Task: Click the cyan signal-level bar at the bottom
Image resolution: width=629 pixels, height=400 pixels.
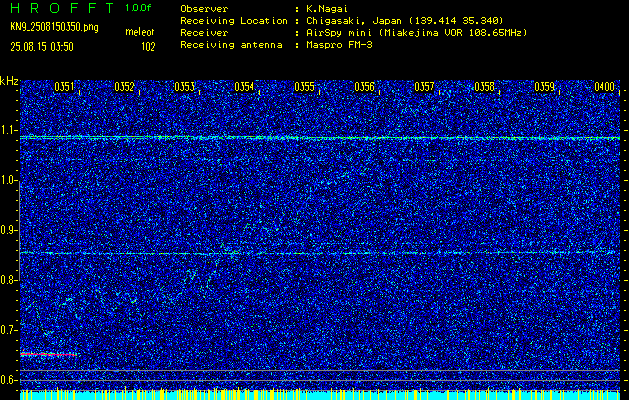Action: pos(320,394)
